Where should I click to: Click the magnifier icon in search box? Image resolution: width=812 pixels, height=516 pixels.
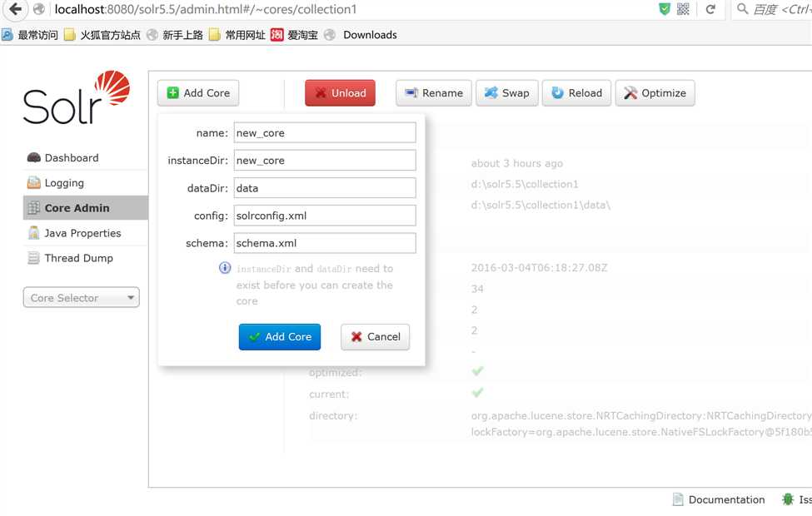click(743, 9)
